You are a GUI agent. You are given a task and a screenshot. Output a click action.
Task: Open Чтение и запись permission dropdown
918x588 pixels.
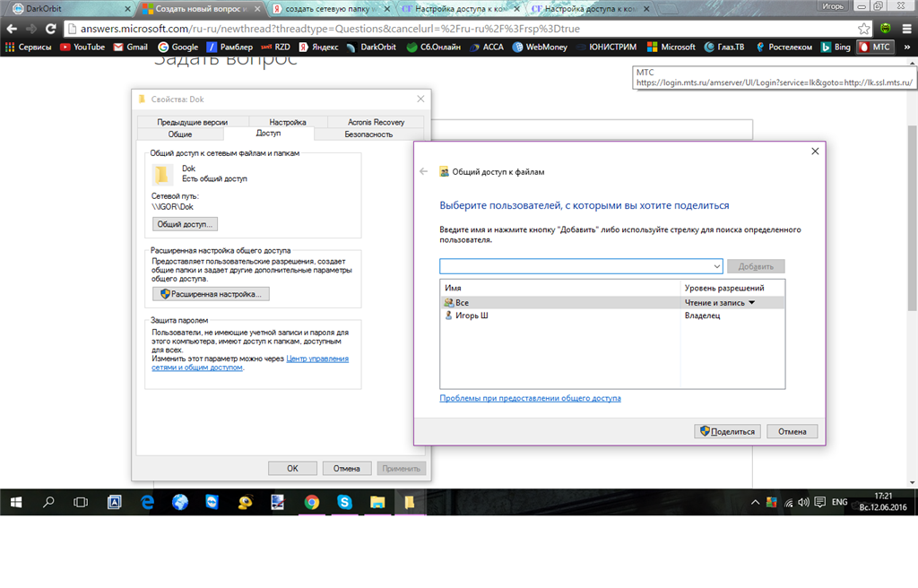click(720, 303)
